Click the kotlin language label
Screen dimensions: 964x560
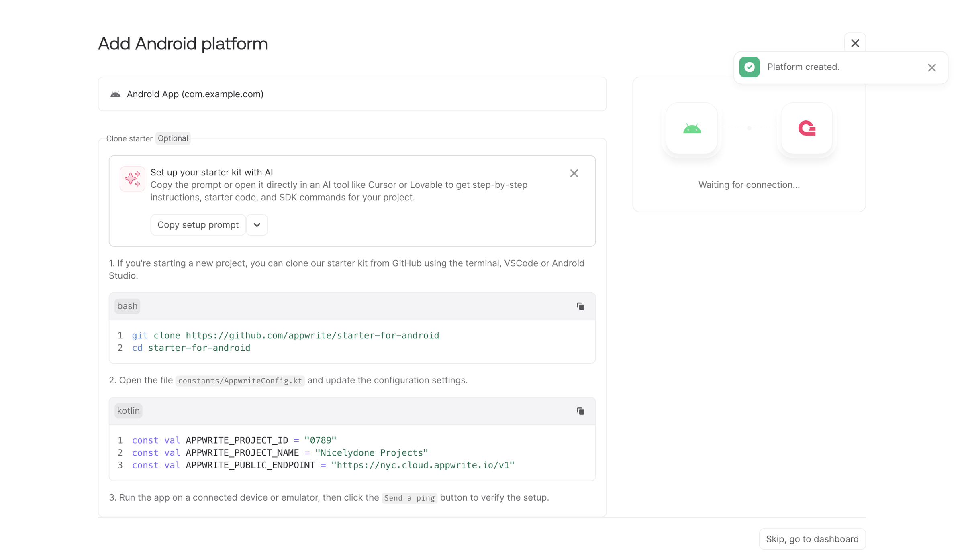pyautogui.click(x=129, y=411)
